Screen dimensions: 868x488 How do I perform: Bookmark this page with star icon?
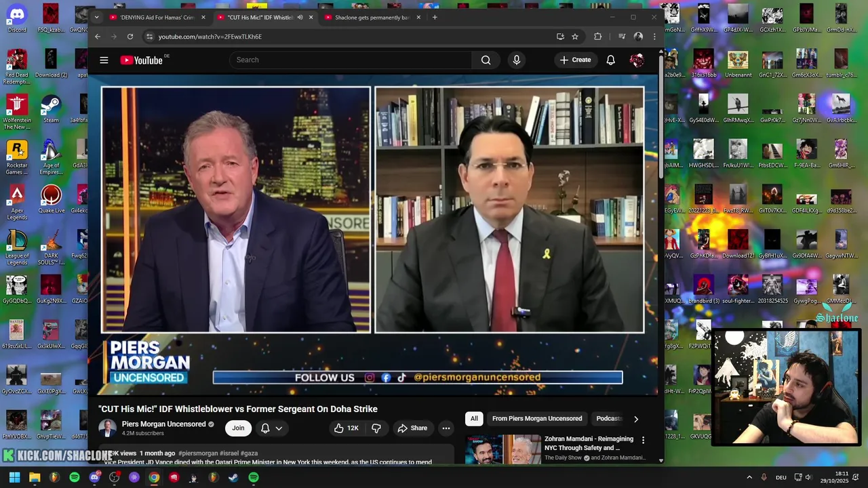coord(575,37)
